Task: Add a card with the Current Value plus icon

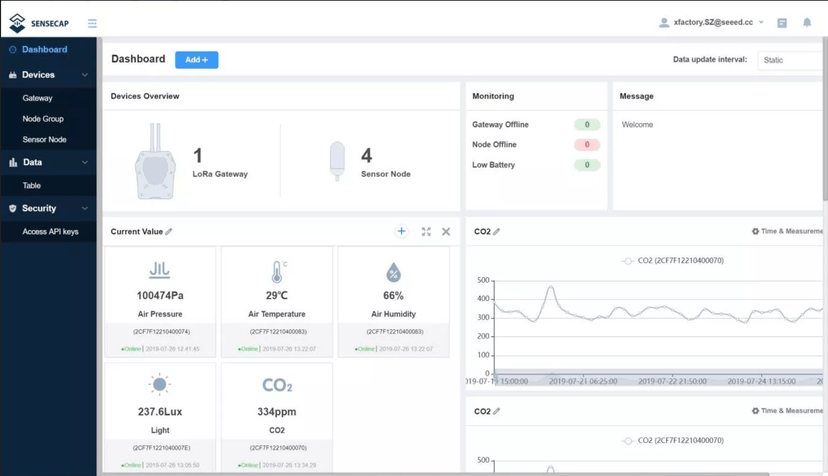Action: pyautogui.click(x=401, y=231)
